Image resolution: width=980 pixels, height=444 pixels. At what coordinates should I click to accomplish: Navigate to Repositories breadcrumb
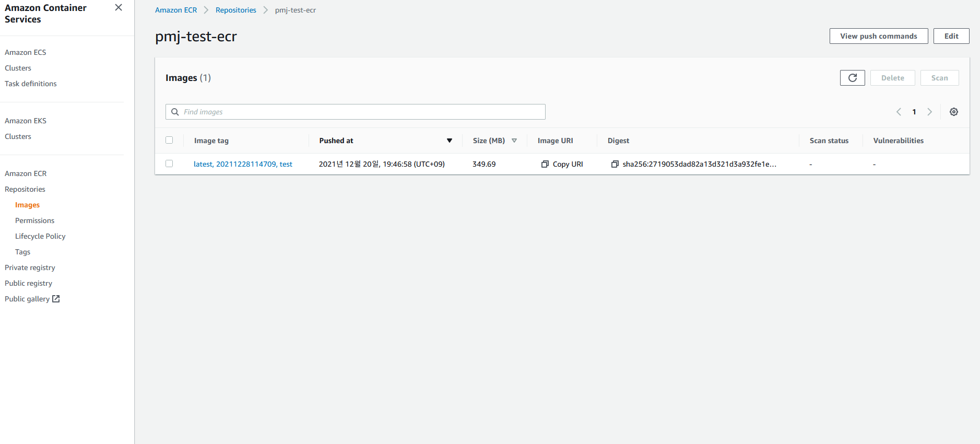tap(236, 10)
